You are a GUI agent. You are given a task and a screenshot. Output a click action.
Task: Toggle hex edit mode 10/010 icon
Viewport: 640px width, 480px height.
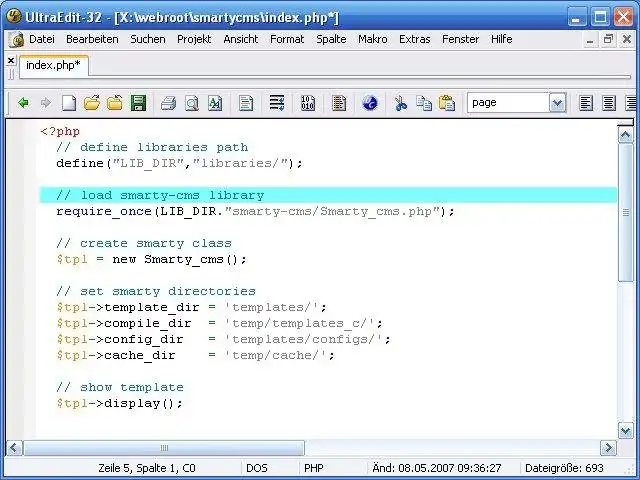coord(308,103)
